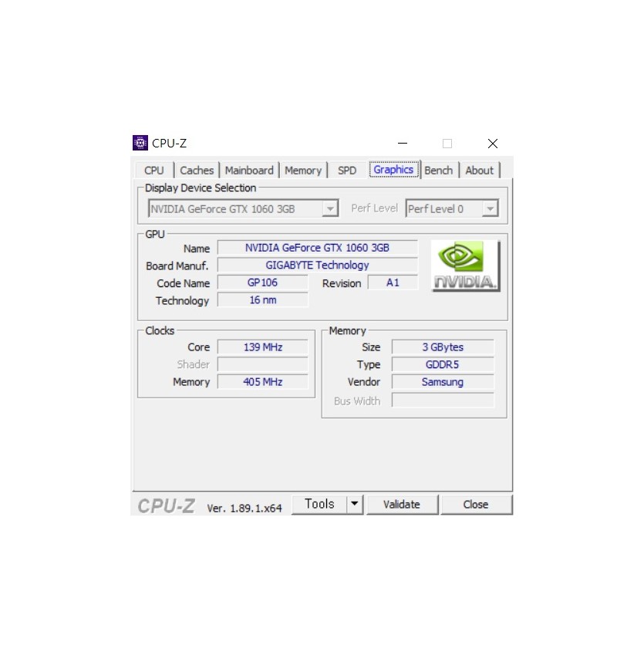Click the Samsung memory vendor value
The height and width of the screenshot is (646, 644).
point(443,382)
